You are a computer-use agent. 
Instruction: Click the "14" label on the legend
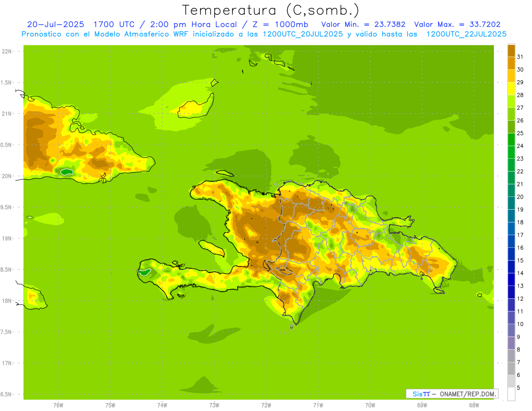click(520, 273)
